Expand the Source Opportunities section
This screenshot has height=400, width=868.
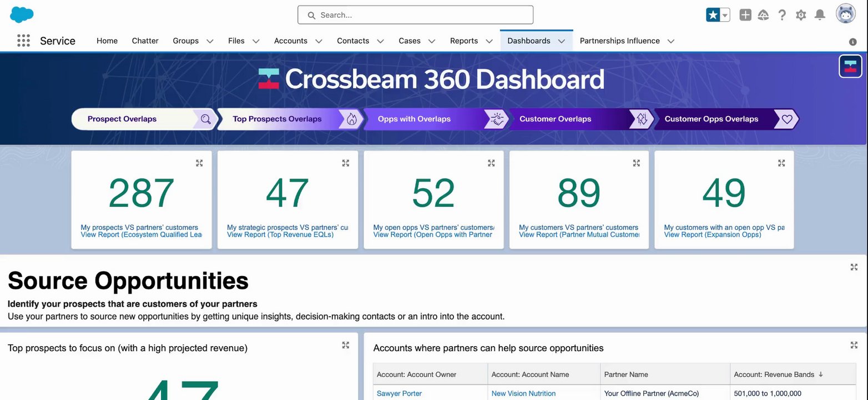point(854,267)
